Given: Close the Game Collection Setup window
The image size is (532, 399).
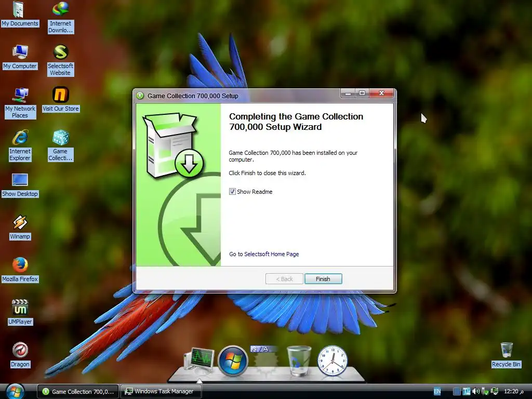Looking at the screenshot, I should point(381,94).
